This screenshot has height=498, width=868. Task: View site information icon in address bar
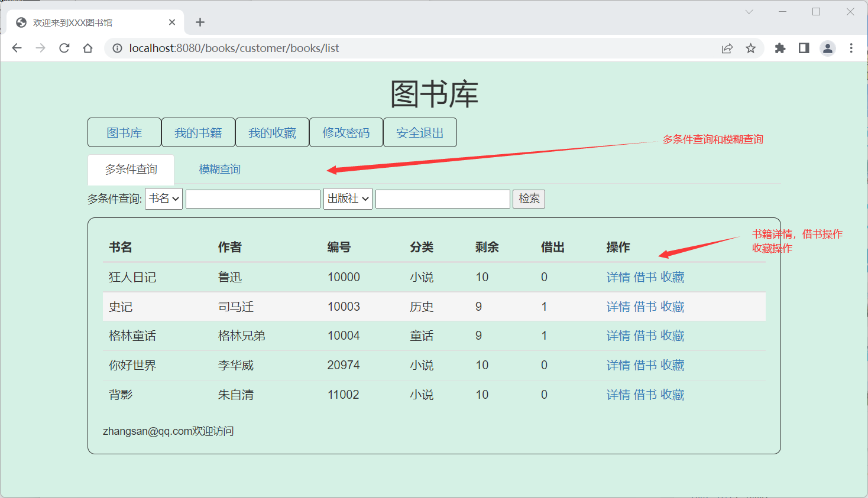point(117,48)
